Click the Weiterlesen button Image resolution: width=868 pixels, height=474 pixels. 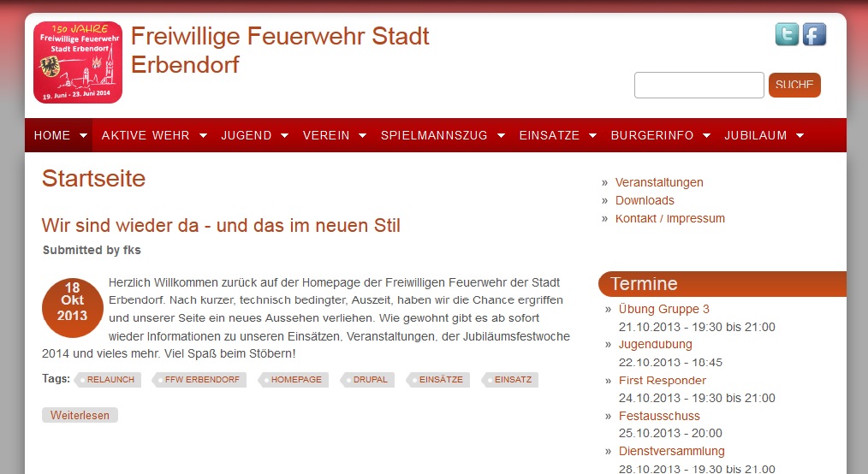(80, 415)
